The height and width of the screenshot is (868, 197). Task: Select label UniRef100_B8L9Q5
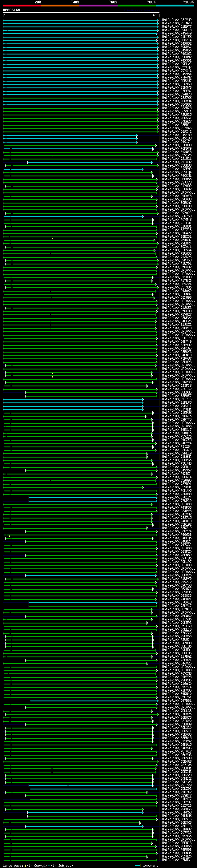(x=177, y=393)
